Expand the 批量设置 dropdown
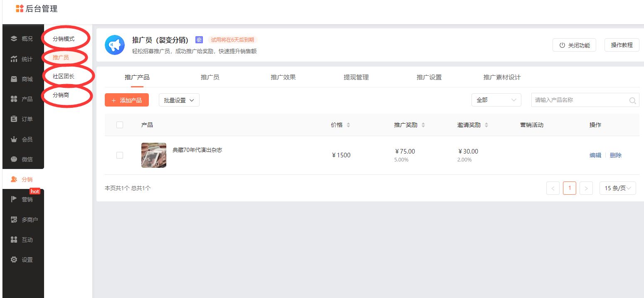The height and width of the screenshot is (298, 644). (179, 100)
